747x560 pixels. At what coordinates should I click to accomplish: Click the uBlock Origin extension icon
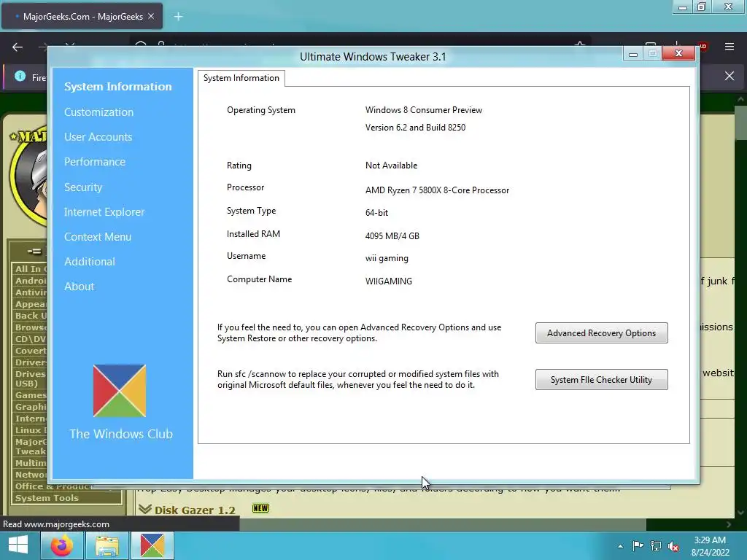pos(703,46)
